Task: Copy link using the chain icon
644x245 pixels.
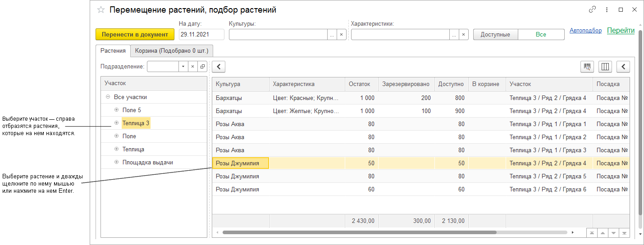Action: pyautogui.click(x=593, y=9)
